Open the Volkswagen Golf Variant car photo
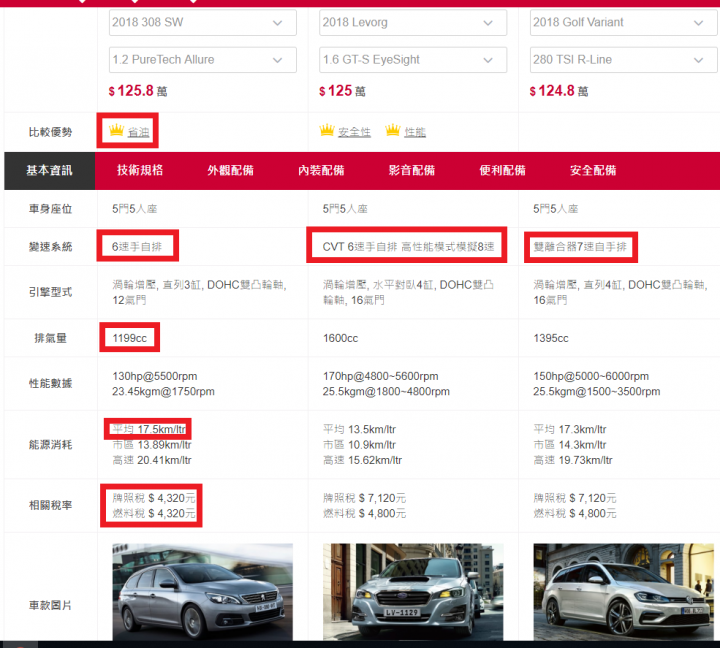This screenshot has height=648, width=720. click(624, 592)
